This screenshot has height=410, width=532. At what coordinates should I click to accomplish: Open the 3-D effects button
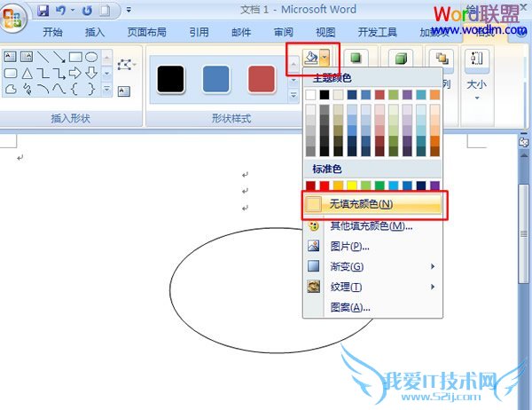point(402,59)
